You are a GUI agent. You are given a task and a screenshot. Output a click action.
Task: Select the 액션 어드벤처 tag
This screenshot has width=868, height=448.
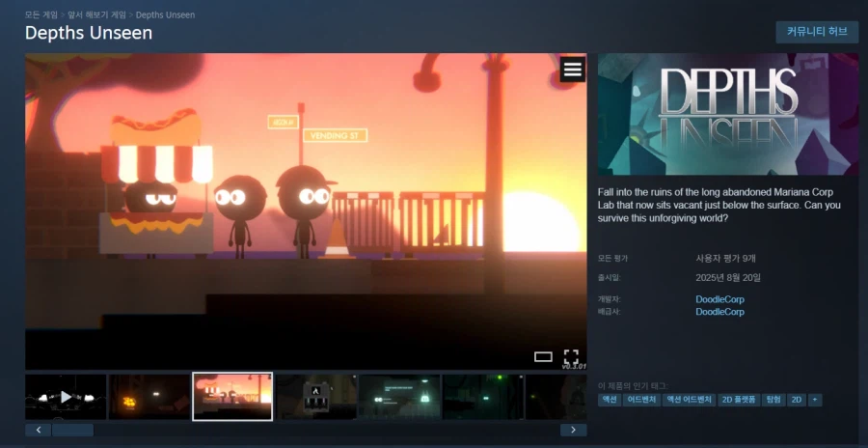(689, 400)
